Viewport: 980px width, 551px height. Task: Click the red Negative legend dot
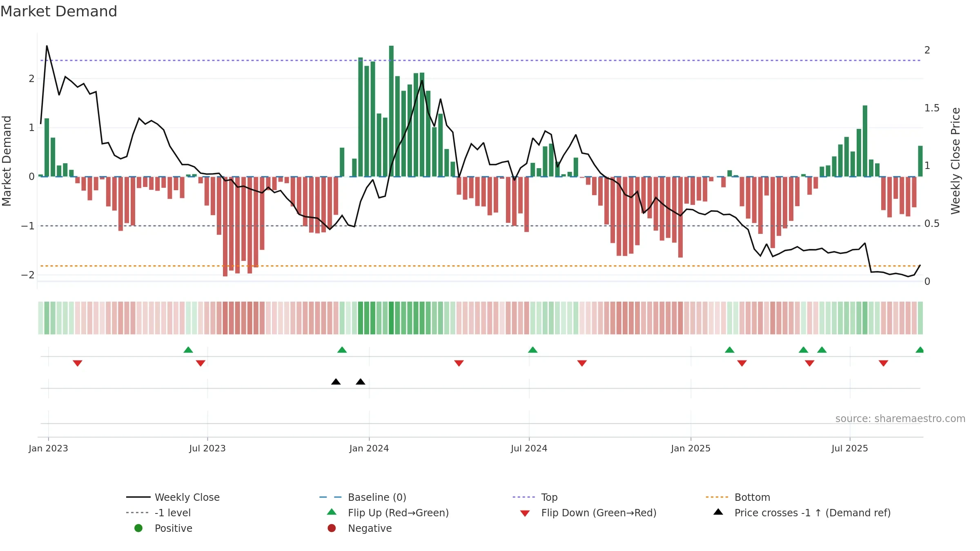332,528
